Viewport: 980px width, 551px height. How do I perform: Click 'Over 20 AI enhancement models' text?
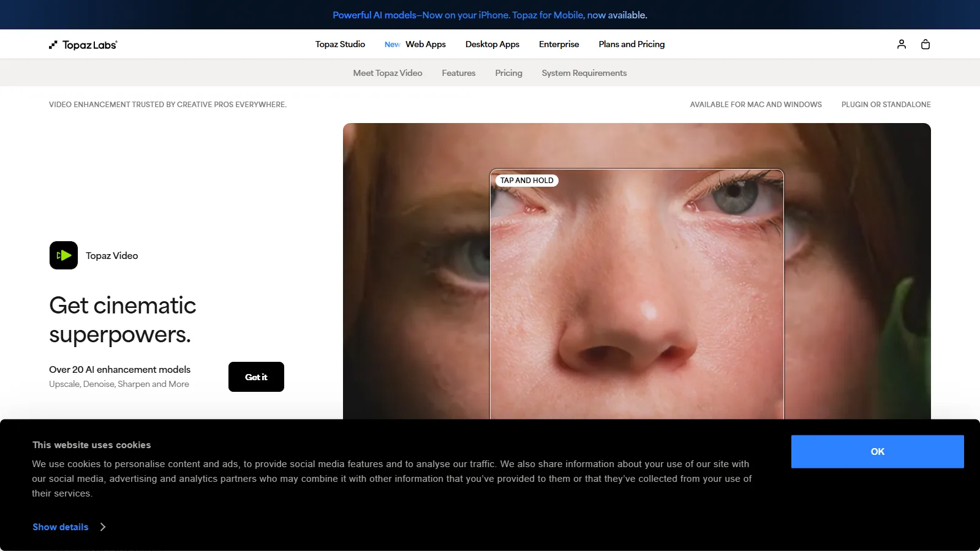[x=119, y=370]
